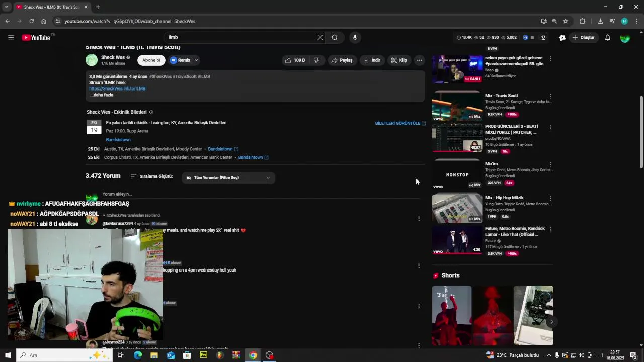Screen dimensions: 644x362
Task: Open options for the Jaymo224 comment
Action: (419, 345)
